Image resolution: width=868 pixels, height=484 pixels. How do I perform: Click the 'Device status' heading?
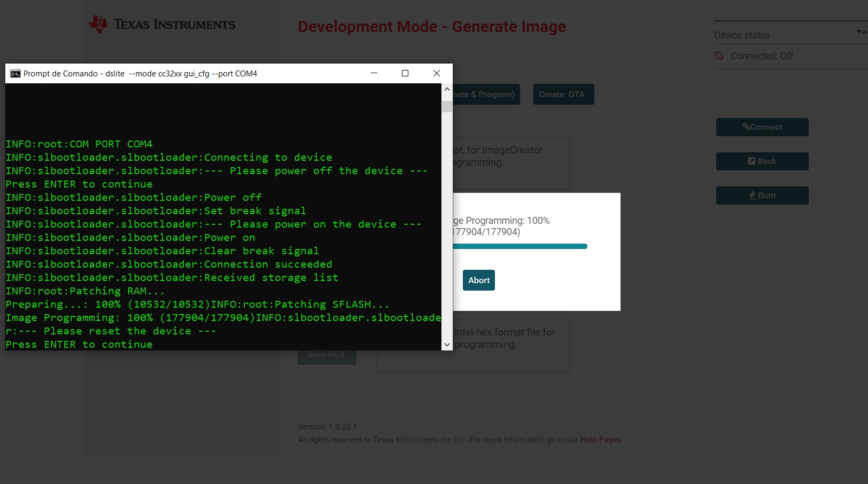point(742,35)
